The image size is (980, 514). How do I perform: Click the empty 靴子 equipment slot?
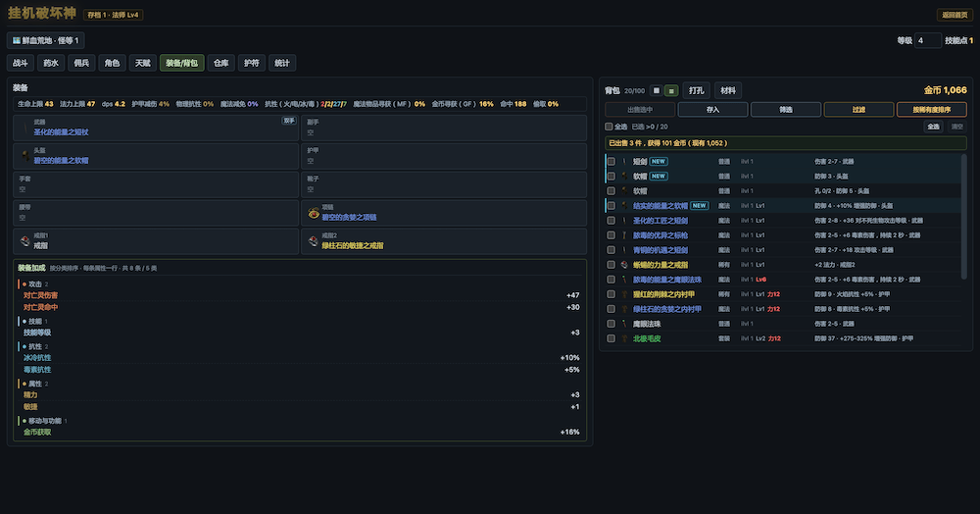coord(444,184)
